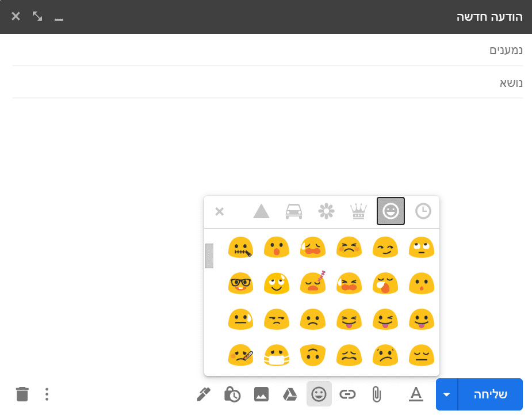Viewport: 532px width, 418px height.
Task: Insert the persevering scrunched face emoji
Action: click(x=349, y=247)
